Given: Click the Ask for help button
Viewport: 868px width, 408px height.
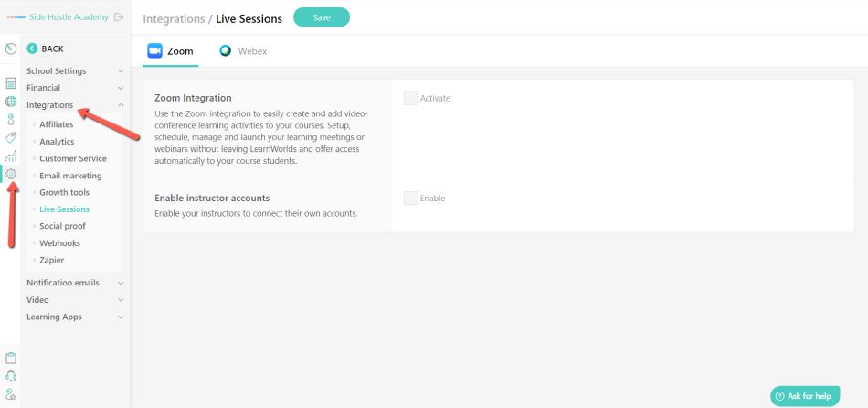Looking at the screenshot, I should click(x=805, y=396).
